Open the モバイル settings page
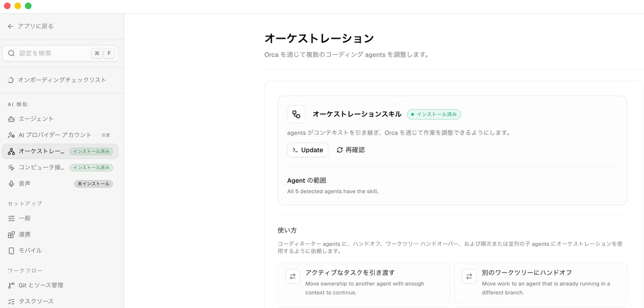The image size is (644, 308). point(60,250)
